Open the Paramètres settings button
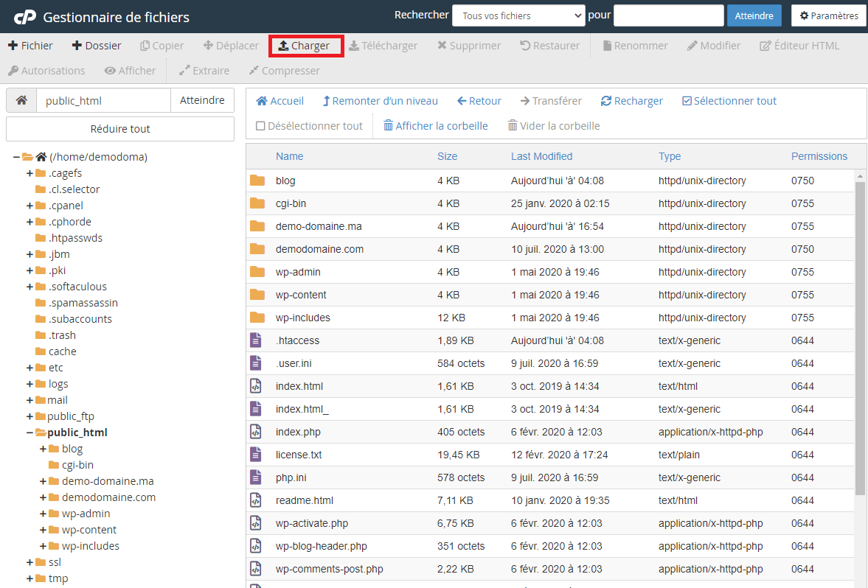 pyautogui.click(x=829, y=15)
